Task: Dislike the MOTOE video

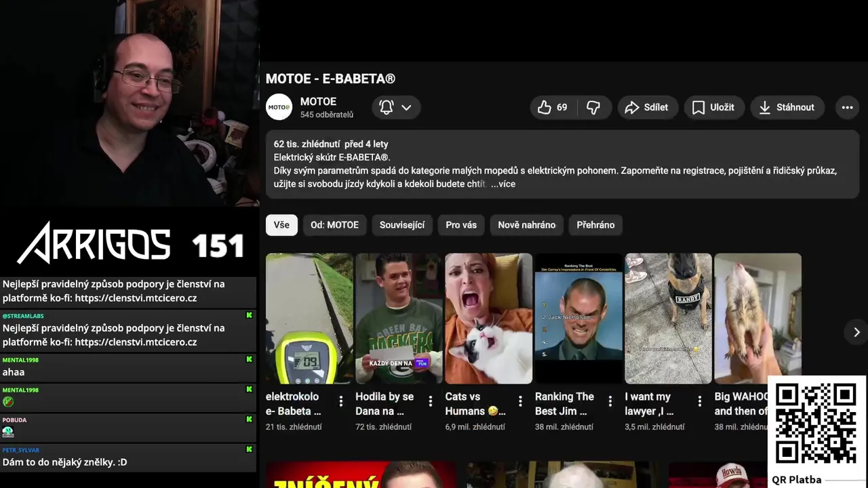Action: click(x=594, y=107)
